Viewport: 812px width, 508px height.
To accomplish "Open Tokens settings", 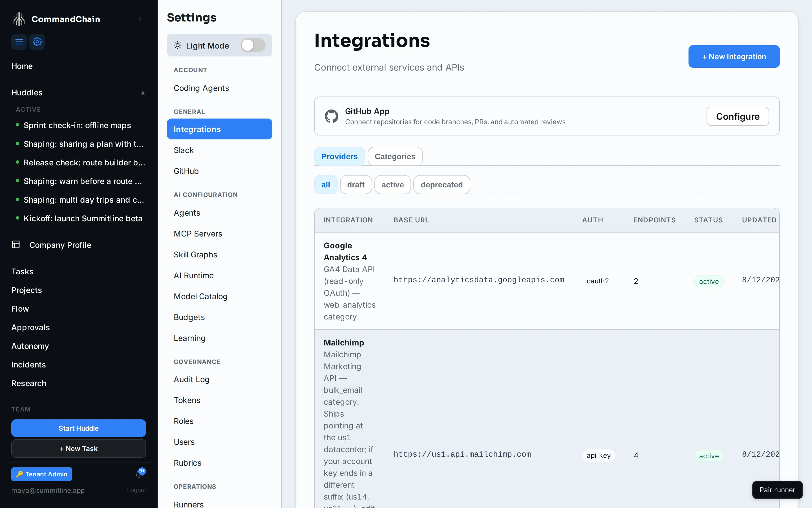I will [x=219, y=400].
